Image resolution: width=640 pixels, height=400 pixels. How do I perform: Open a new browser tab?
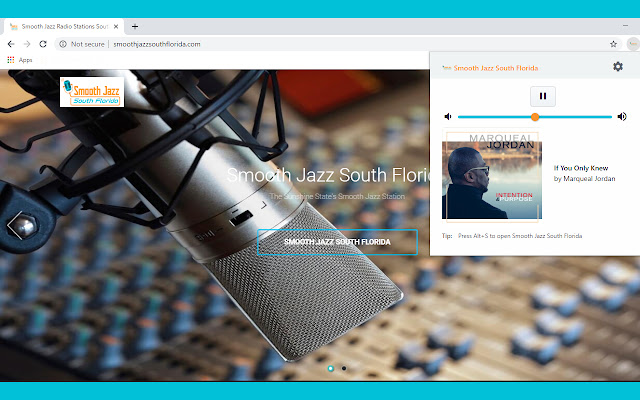point(135,27)
